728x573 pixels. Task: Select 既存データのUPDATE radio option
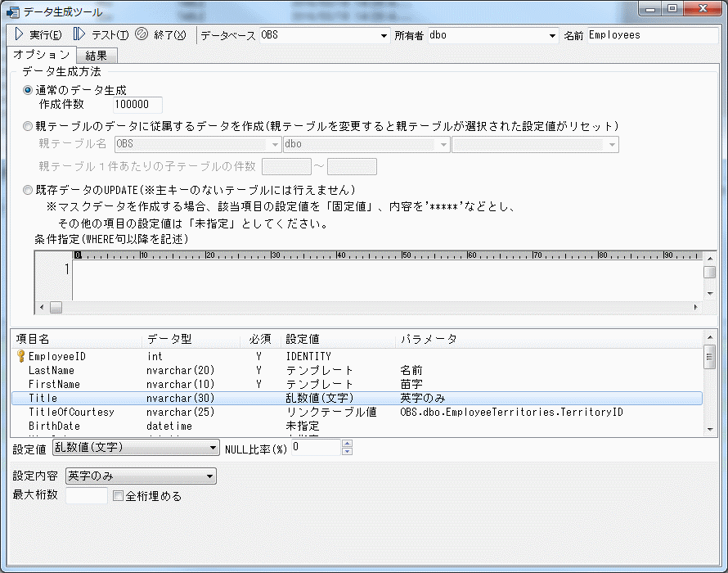tap(29, 190)
